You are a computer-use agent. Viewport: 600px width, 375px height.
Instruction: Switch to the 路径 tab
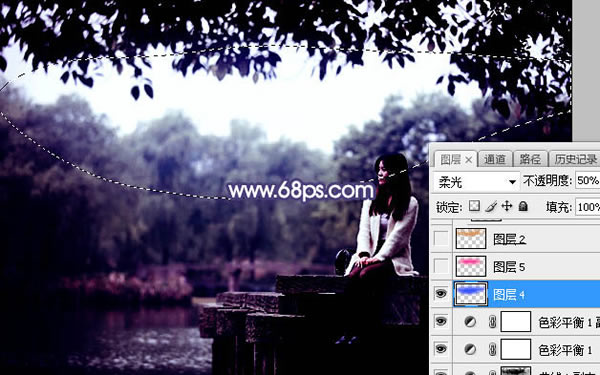click(530, 159)
